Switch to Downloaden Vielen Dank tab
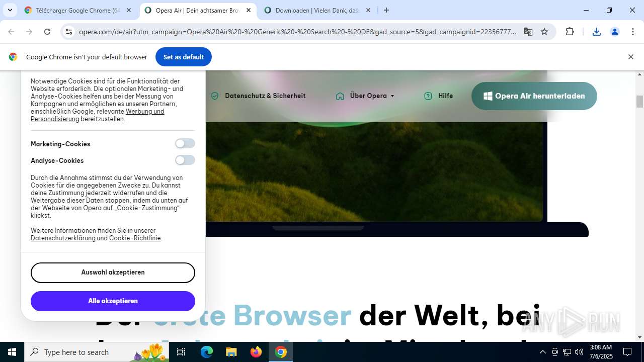This screenshot has height=362, width=644. (x=317, y=10)
